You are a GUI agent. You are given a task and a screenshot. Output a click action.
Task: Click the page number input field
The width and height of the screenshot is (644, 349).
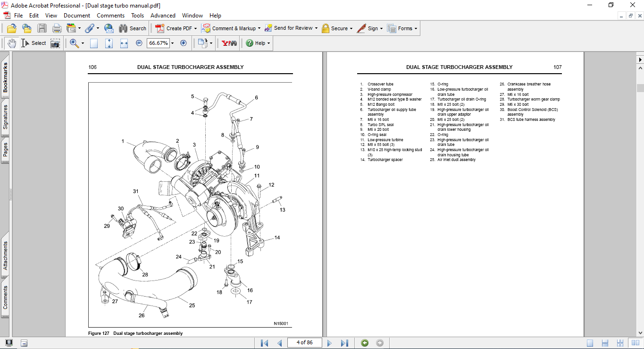304,342
